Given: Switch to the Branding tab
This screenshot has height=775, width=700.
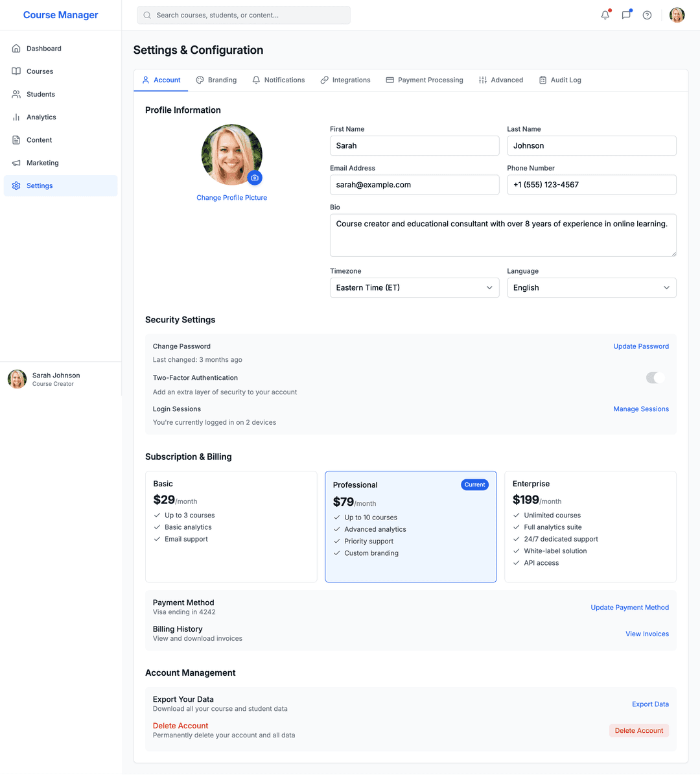Looking at the screenshot, I should [216, 80].
